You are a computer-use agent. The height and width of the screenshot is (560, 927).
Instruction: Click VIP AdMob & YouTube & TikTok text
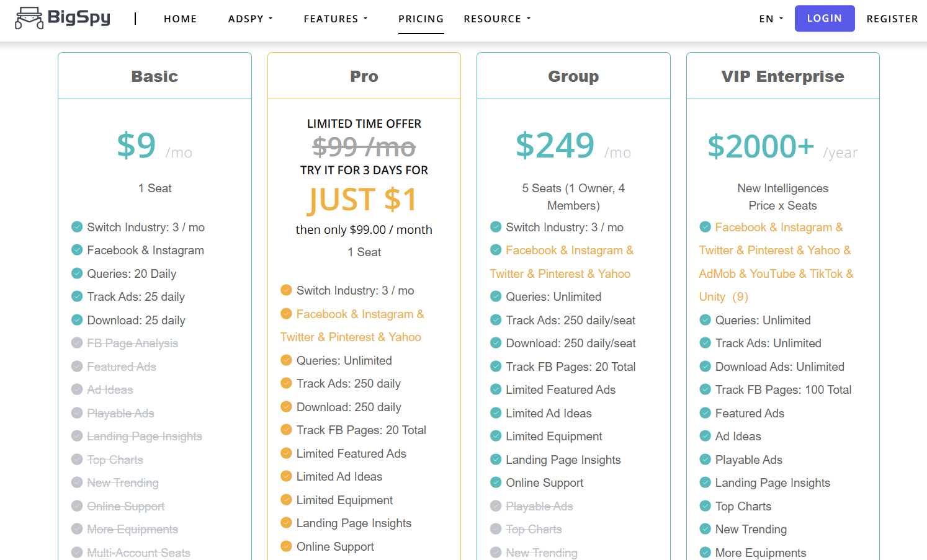[776, 273]
